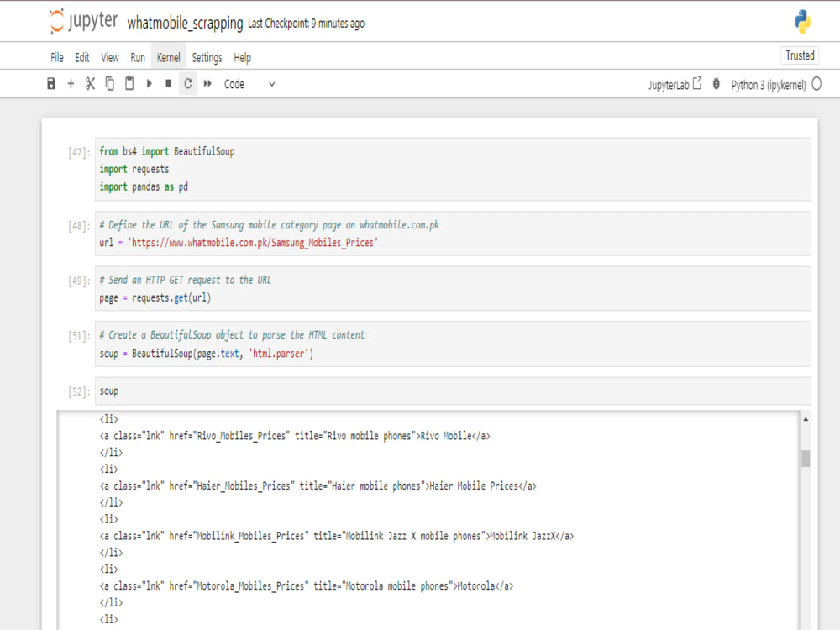Enable the debugger via bug icon

pos(716,83)
